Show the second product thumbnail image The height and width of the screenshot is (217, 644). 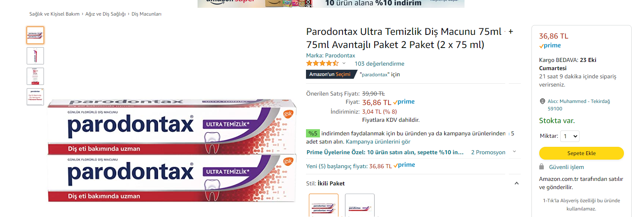[x=35, y=56]
